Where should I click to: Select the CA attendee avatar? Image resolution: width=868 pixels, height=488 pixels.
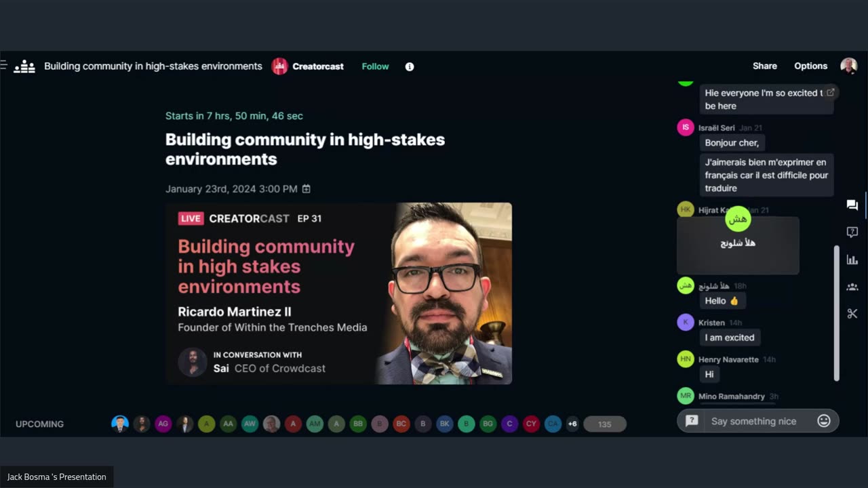point(553,424)
